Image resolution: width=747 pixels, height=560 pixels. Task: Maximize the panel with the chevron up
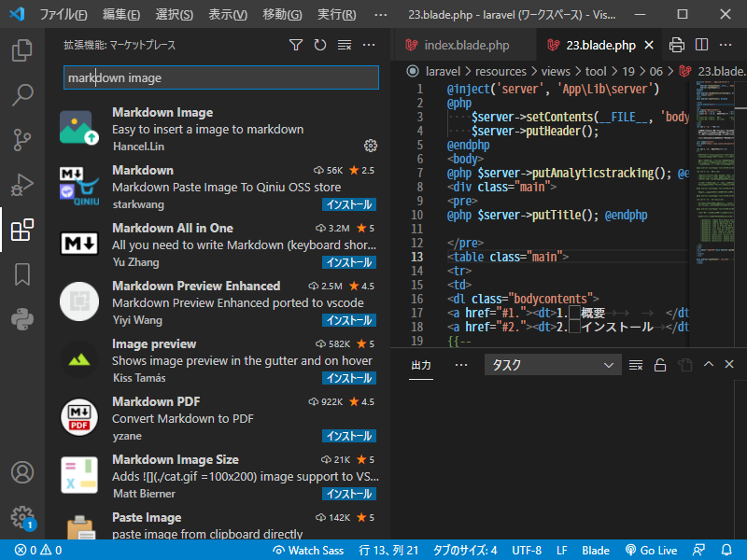(x=709, y=365)
